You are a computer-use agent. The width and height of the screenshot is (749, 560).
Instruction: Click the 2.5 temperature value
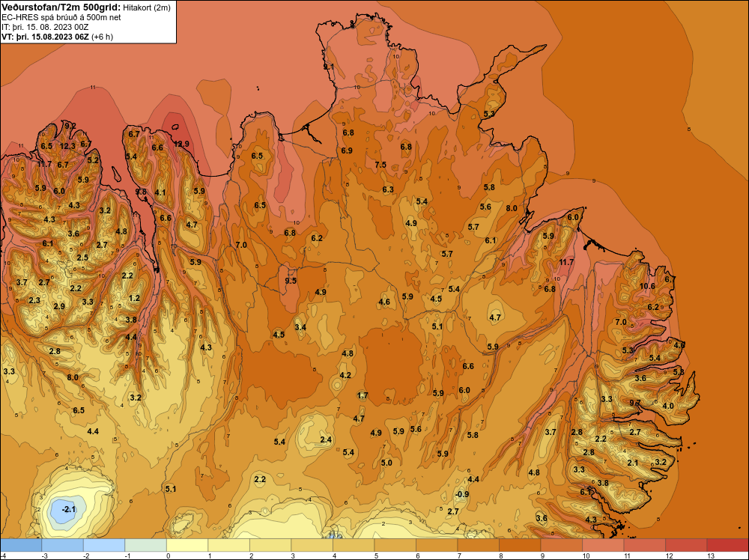click(82, 258)
